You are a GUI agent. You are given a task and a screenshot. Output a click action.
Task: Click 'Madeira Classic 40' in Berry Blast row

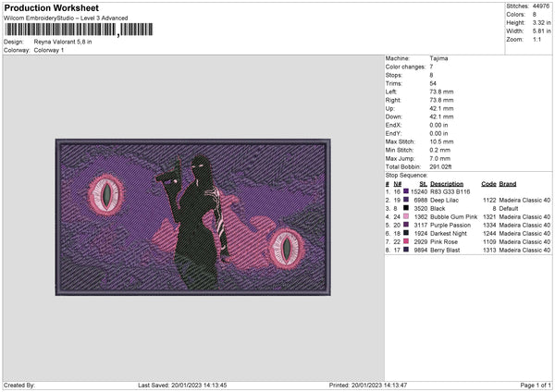[524, 251]
